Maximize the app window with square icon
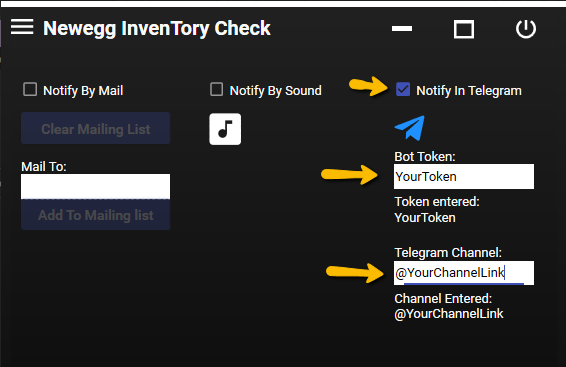 (464, 29)
